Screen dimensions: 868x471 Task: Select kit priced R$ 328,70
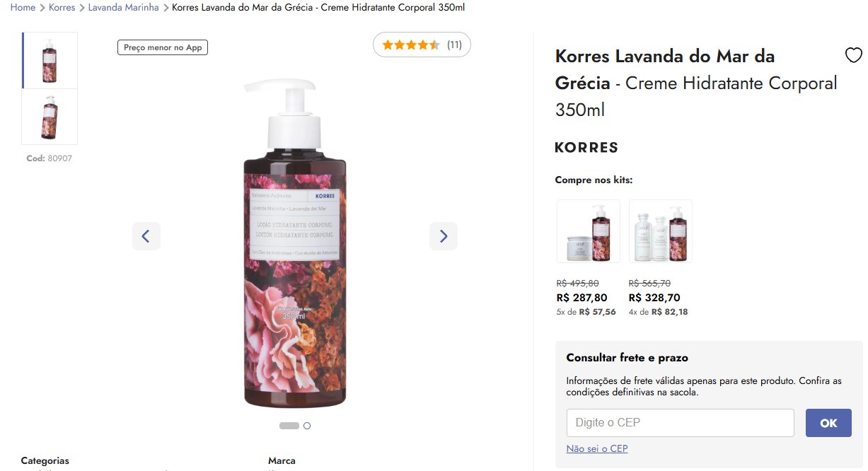[654, 298]
